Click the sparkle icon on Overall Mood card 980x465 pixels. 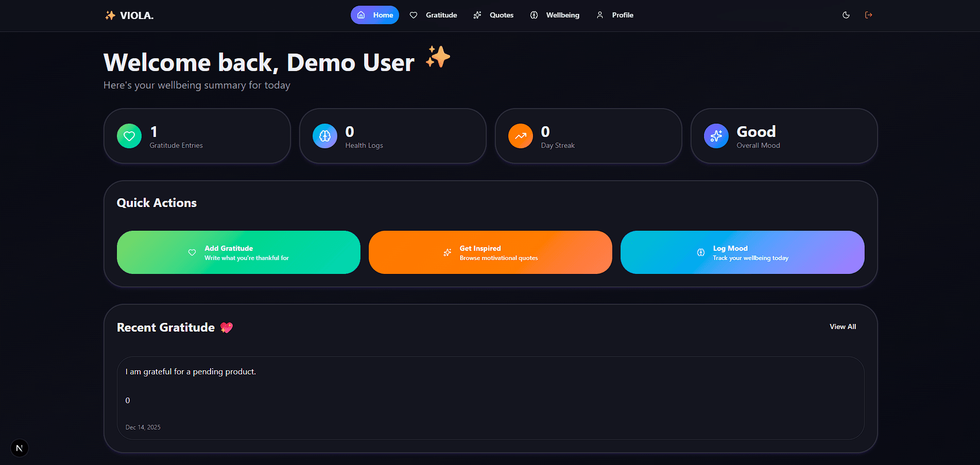pyautogui.click(x=716, y=136)
